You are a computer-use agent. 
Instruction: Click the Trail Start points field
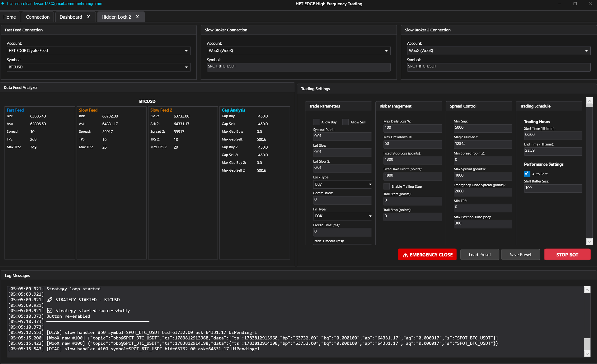[412, 200]
